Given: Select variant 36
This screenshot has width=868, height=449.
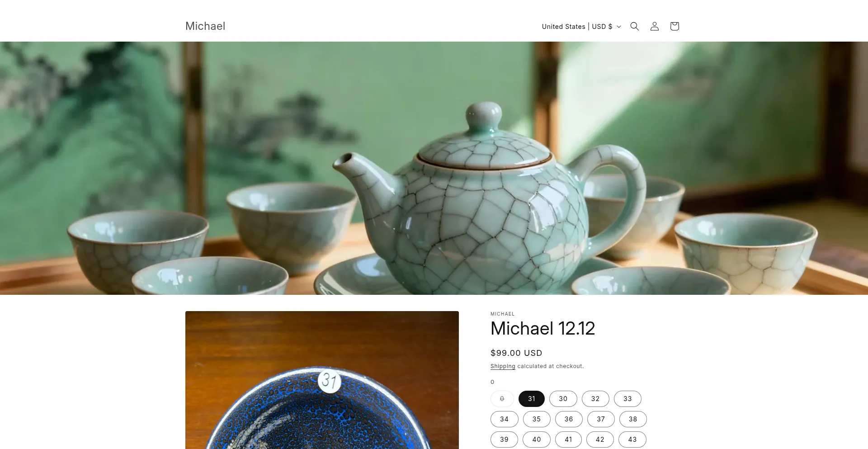Looking at the screenshot, I should tap(569, 419).
